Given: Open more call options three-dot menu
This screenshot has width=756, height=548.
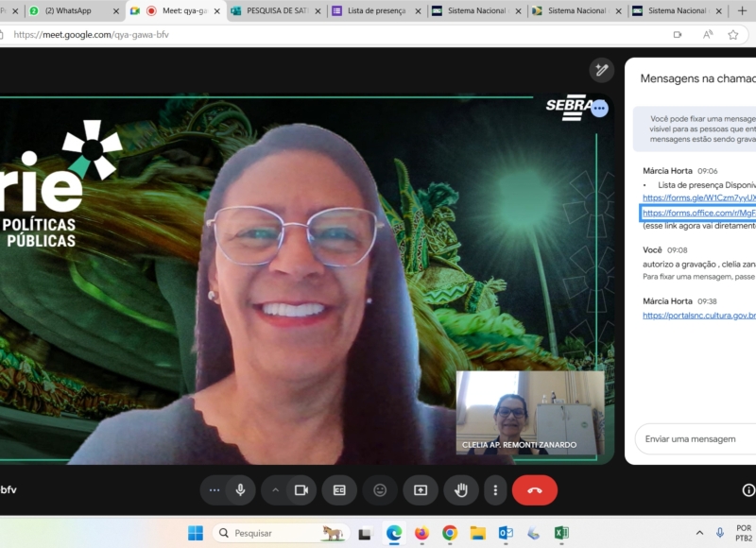Looking at the screenshot, I should (x=495, y=490).
